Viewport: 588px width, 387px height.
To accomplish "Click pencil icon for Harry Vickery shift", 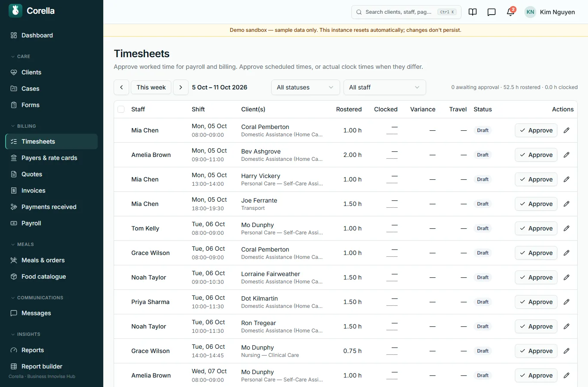I will (566, 179).
